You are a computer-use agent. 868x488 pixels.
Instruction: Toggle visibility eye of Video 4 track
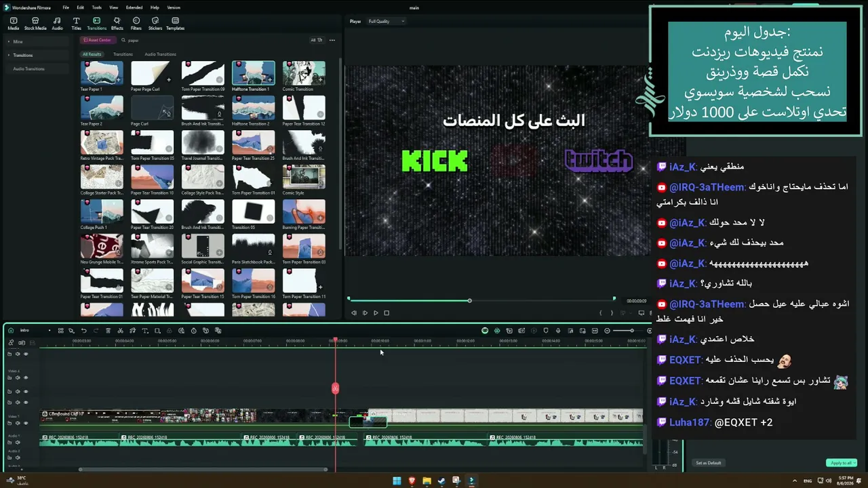[26, 378]
